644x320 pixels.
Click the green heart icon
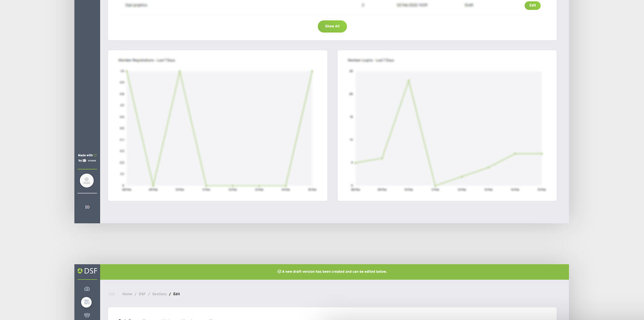pyautogui.click(x=95, y=155)
